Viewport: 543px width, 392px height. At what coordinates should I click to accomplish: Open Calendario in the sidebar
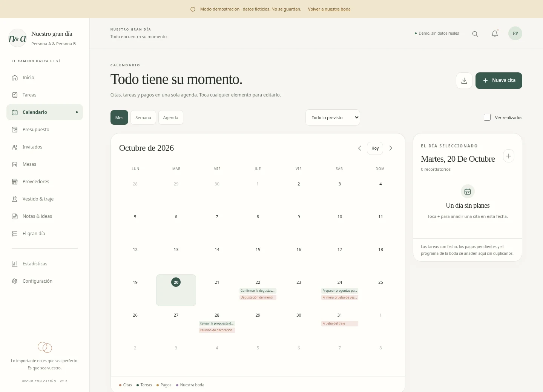click(x=44, y=112)
